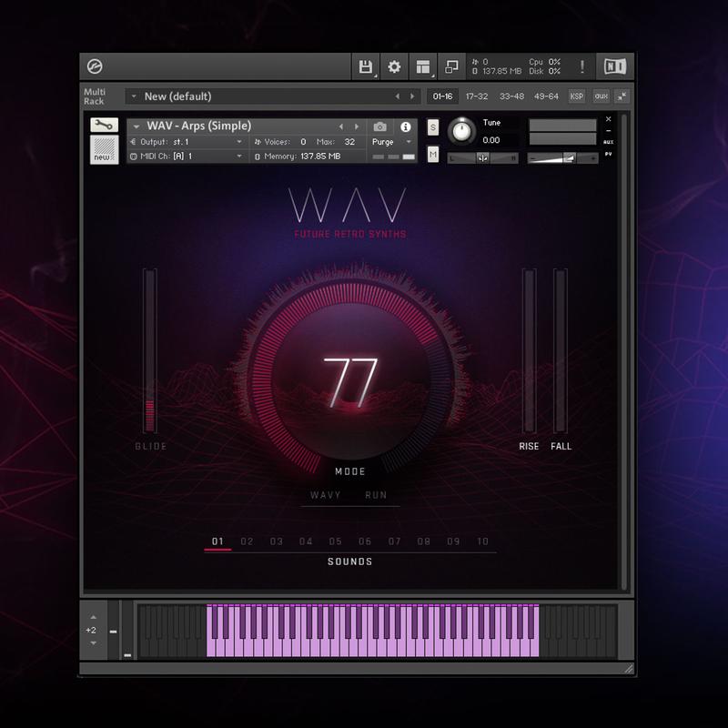This screenshot has width=728, height=728.
Task: Click the Max voices value 32
Action: 349,142
